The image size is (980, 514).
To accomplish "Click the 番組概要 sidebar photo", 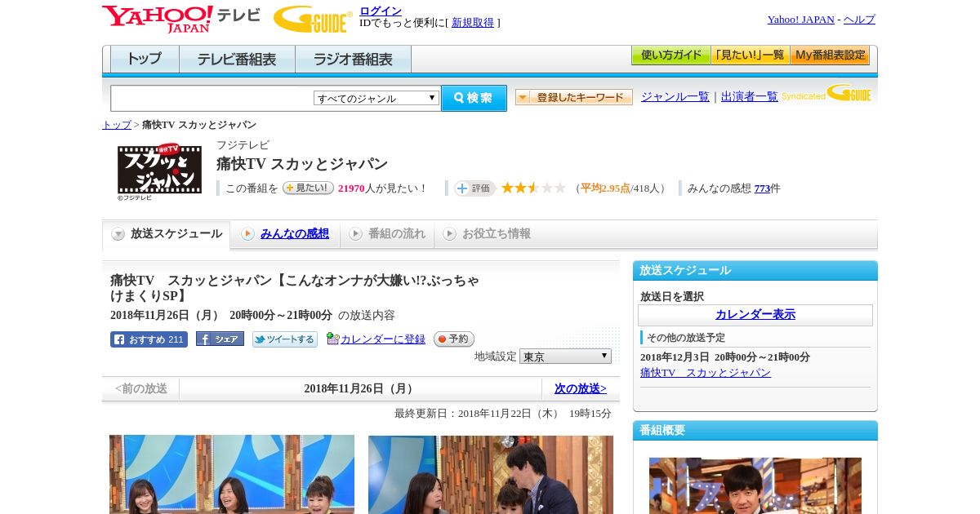I will 755,485.
